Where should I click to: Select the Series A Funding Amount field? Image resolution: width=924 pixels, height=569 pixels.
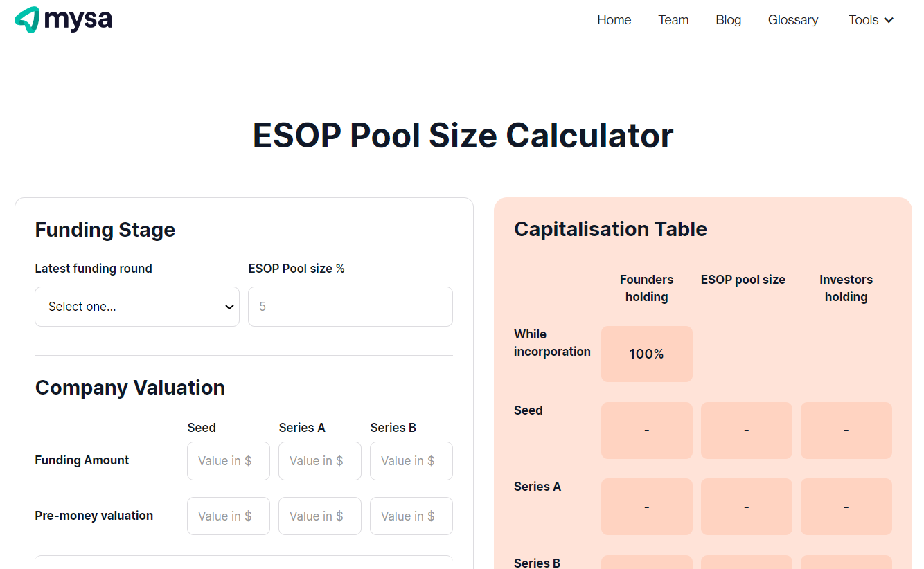pyautogui.click(x=319, y=460)
